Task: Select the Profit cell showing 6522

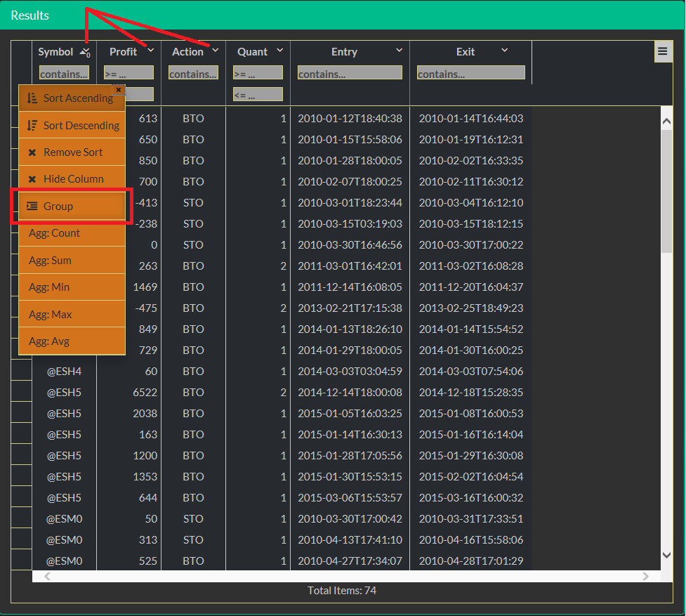Action: point(129,393)
